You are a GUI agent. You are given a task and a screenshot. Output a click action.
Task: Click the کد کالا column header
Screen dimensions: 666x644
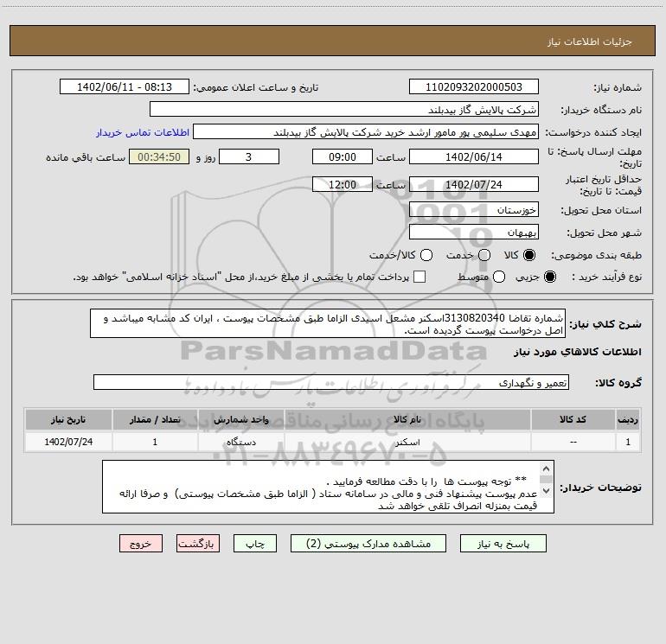click(x=573, y=419)
